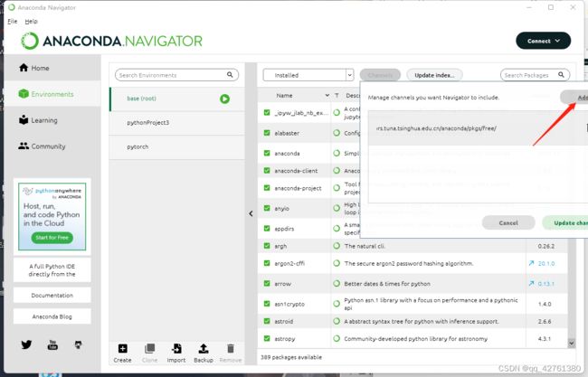This screenshot has width=588, height=377.
Task: Click the Channels button
Action: [x=380, y=75]
